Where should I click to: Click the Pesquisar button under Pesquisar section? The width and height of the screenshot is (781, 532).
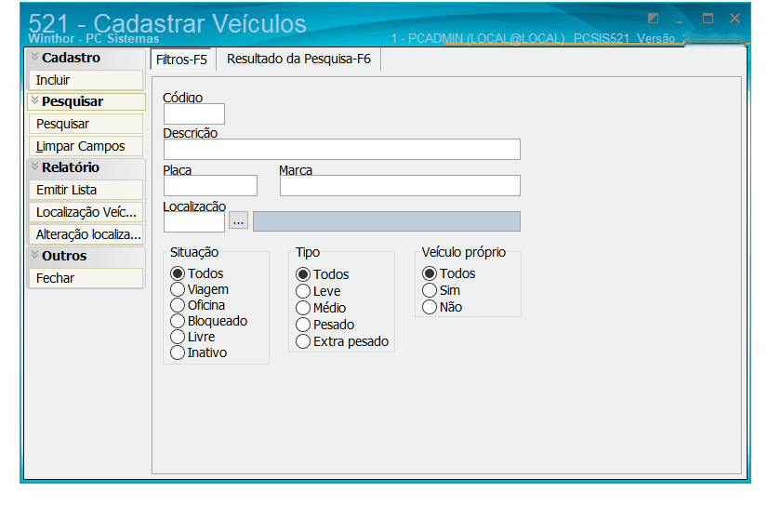[x=86, y=124]
